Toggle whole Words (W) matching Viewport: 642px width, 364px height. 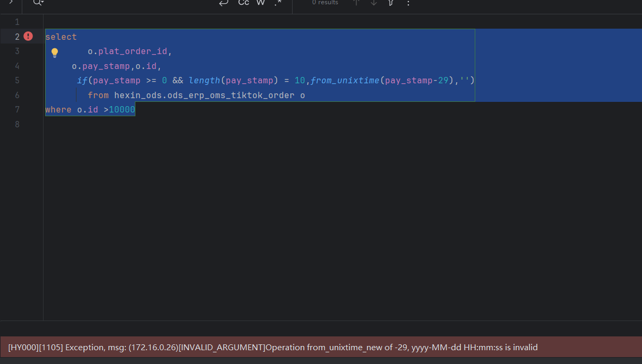tap(260, 3)
